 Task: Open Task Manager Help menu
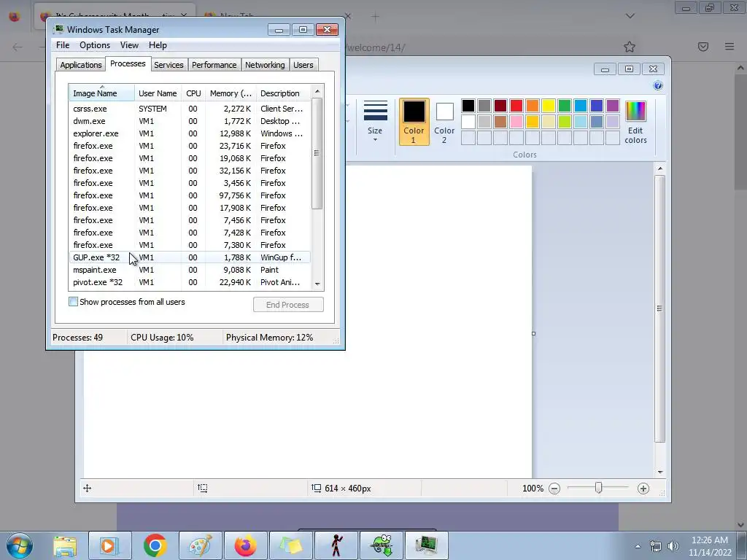158,45
